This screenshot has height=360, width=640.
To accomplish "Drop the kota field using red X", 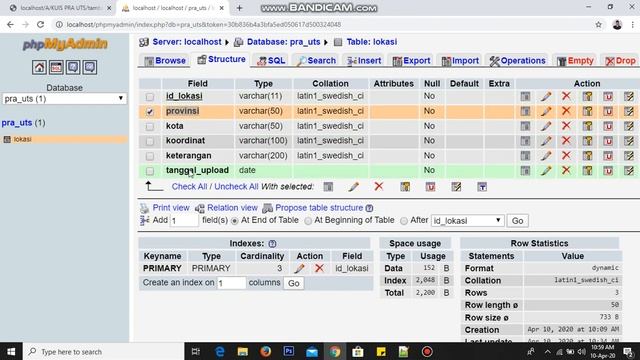I will [x=566, y=126].
